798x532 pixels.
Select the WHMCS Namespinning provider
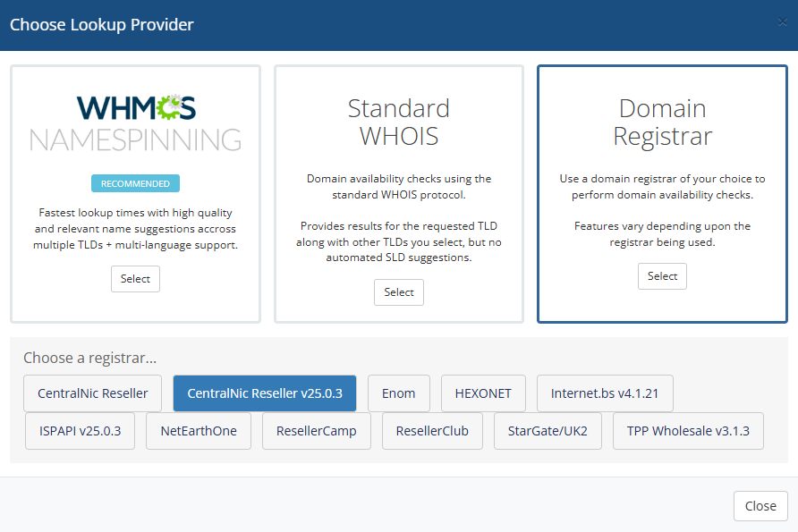[x=135, y=279]
